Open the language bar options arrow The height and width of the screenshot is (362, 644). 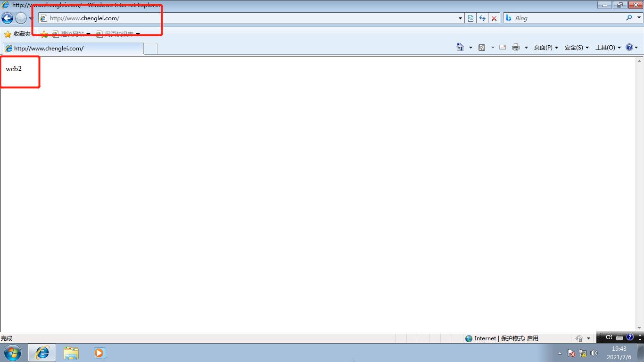(640, 338)
